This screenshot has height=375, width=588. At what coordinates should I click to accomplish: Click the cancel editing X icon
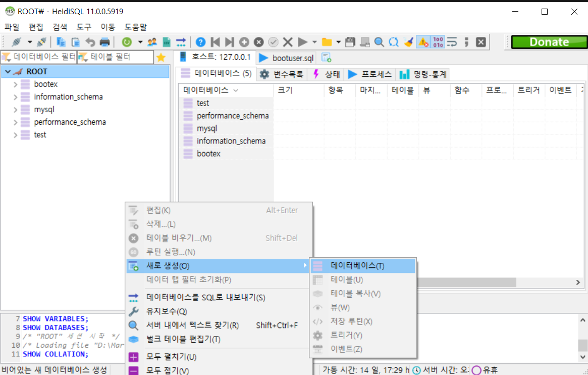(x=288, y=42)
